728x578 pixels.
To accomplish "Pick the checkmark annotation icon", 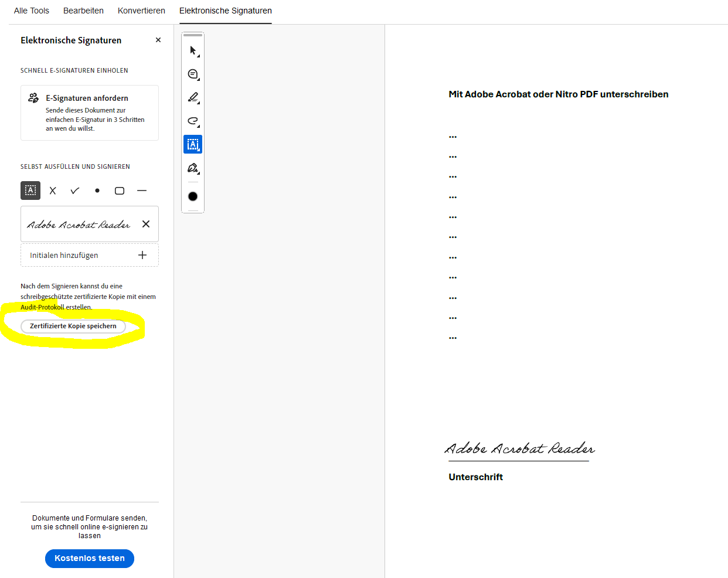I will [x=74, y=191].
